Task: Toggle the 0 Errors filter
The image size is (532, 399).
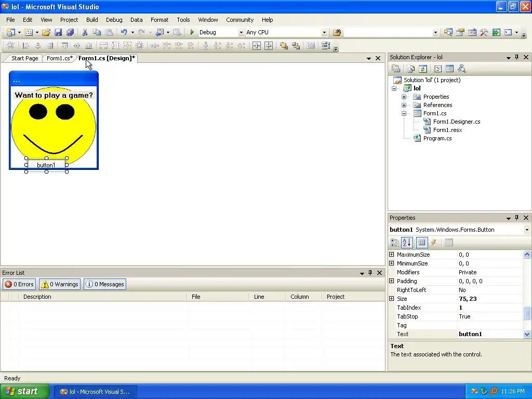Action: point(19,284)
